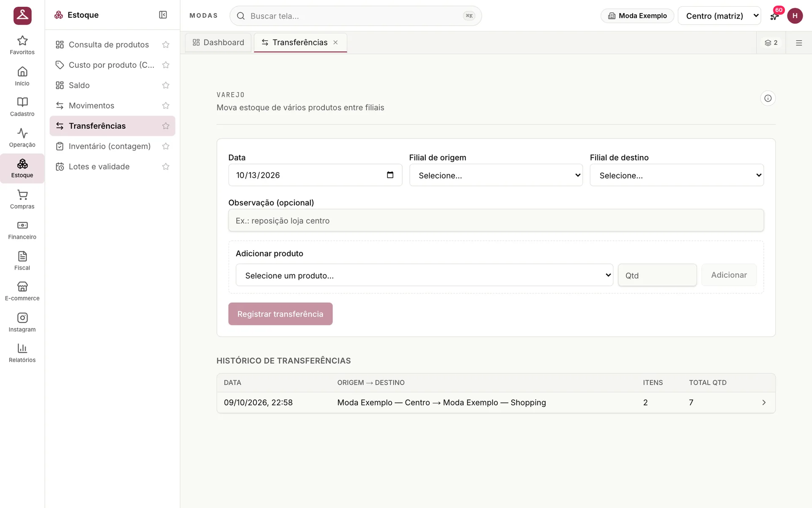Open Saldo in the Estoque menu
Screen dimensions: 812x508
coord(112,85)
